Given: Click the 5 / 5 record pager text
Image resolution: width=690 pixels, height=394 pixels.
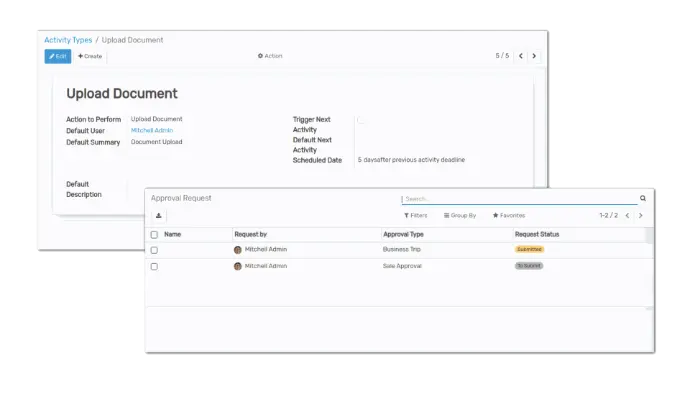Looking at the screenshot, I should tap(502, 56).
